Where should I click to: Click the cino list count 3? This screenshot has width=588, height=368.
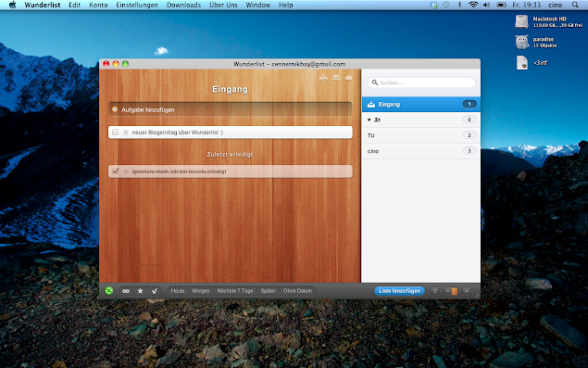(x=469, y=151)
